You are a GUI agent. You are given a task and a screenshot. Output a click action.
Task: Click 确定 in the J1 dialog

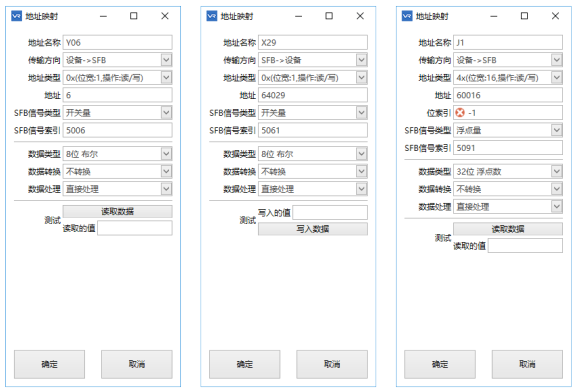440,364
